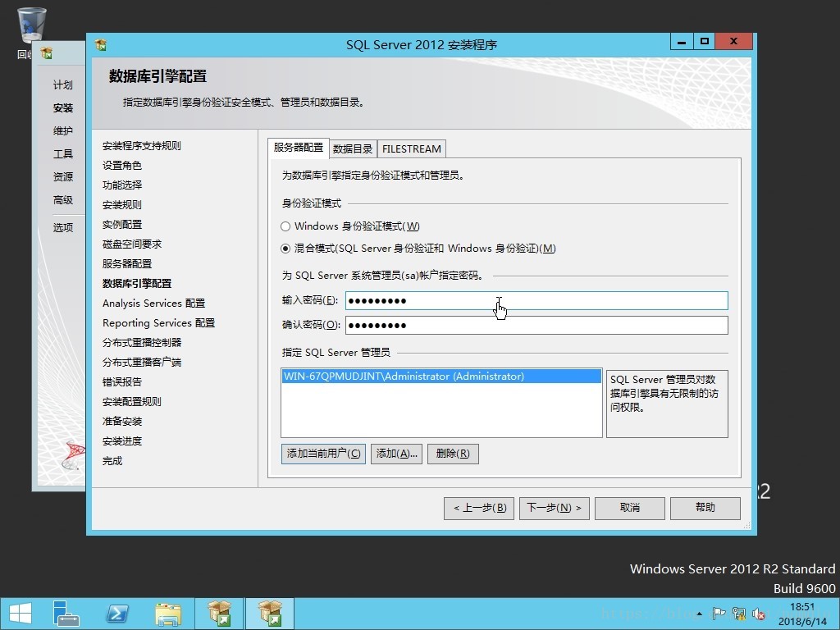Click the 安装进度 step
Viewport: 840px width, 630px height.
121,441
